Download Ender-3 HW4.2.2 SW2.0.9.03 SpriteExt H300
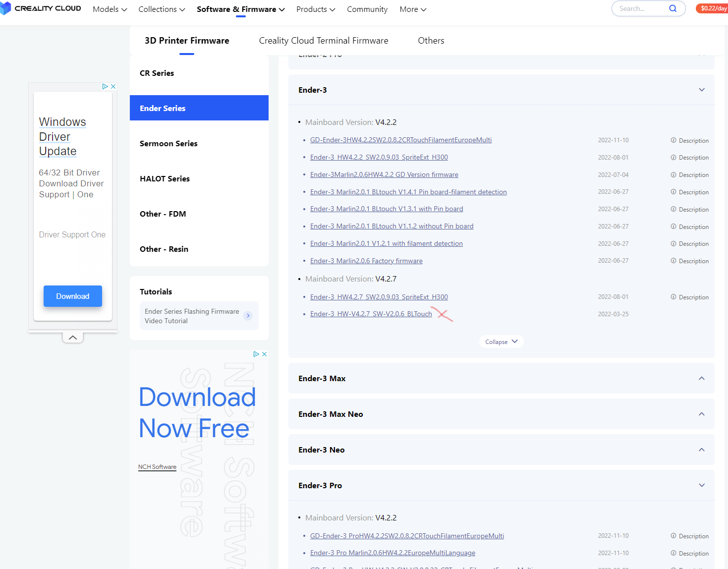The height and width of the screenshot is (569, 728). pos(379,158)
